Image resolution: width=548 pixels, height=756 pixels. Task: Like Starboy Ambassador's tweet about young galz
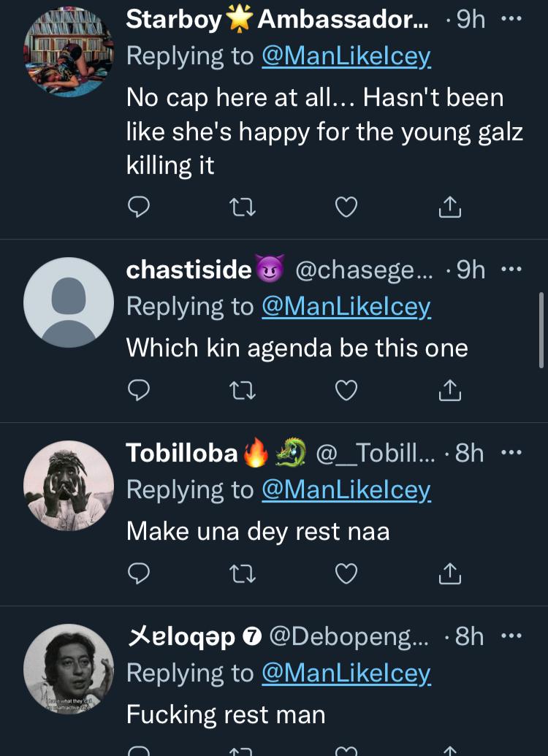click(346, 209)
